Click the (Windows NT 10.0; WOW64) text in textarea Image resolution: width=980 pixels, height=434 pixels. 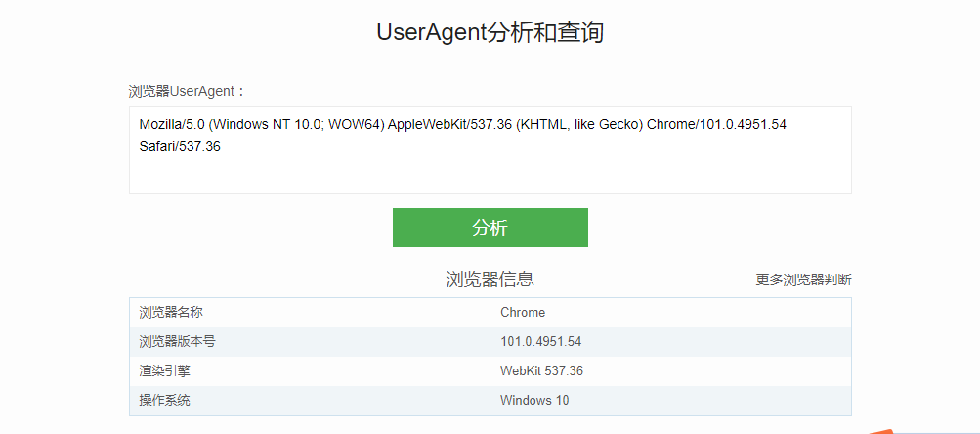pyautogui.click(x=297, y=125)
